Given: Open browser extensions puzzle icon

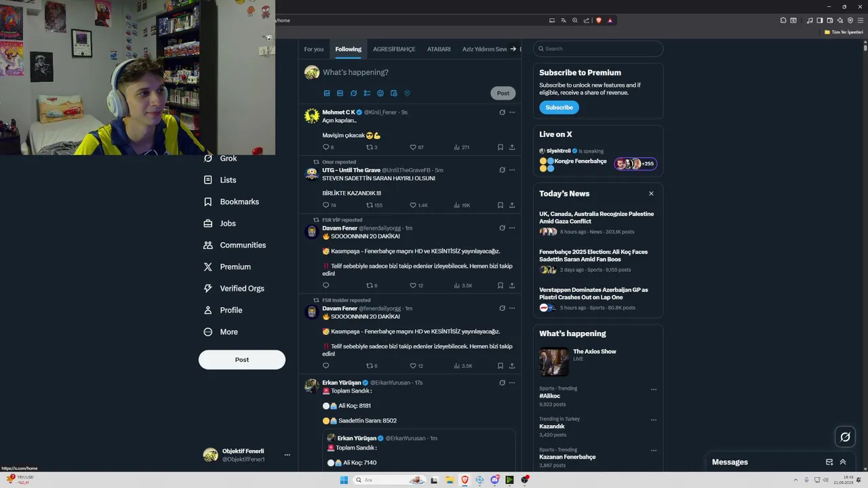Looking at the screenshot, I should [783, 20].
